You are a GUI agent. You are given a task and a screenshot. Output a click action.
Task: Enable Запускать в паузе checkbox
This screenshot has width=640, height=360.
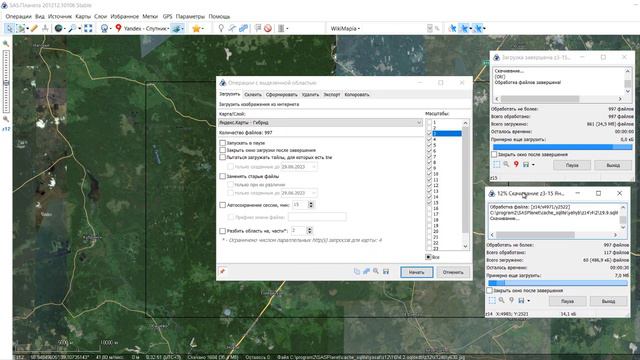click(222, 143)
